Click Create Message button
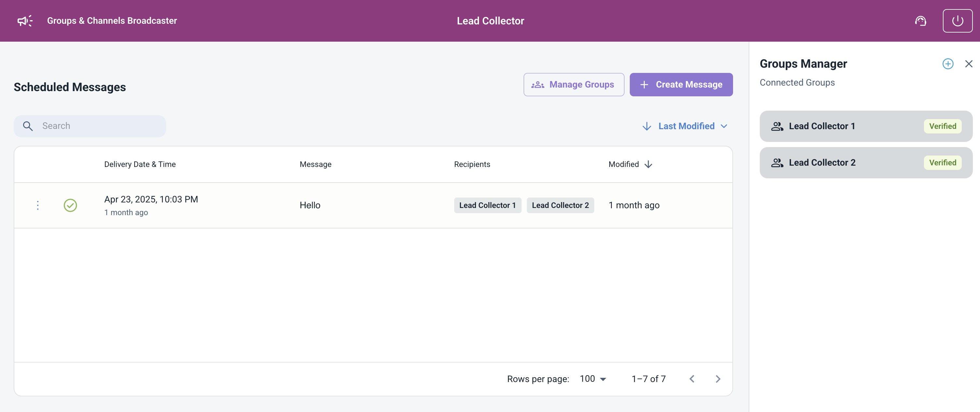The height and width of the screenshot is (412, 980). click(681, 84)
